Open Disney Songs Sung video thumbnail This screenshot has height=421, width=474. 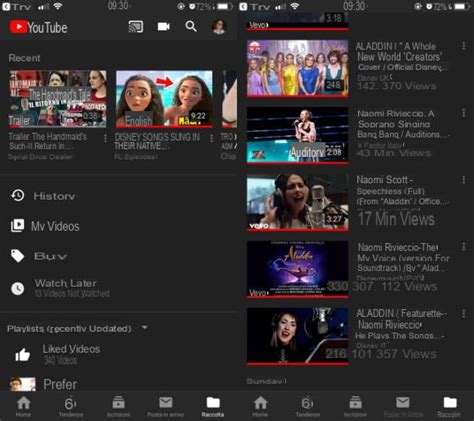pyautogui.click(x=164, y=99)
